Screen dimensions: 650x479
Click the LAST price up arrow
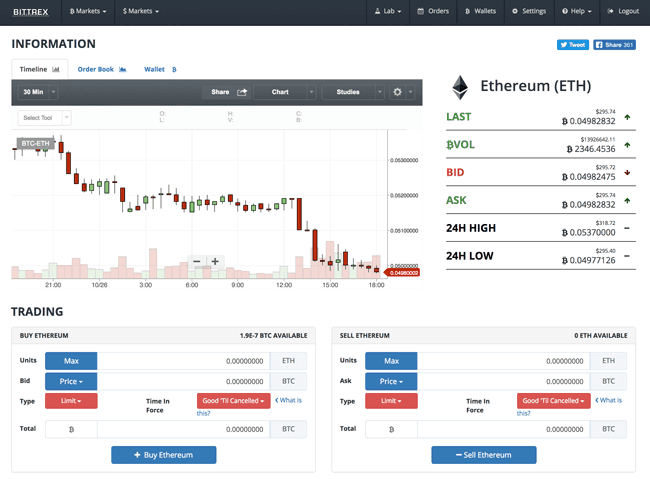pos(627,117)
